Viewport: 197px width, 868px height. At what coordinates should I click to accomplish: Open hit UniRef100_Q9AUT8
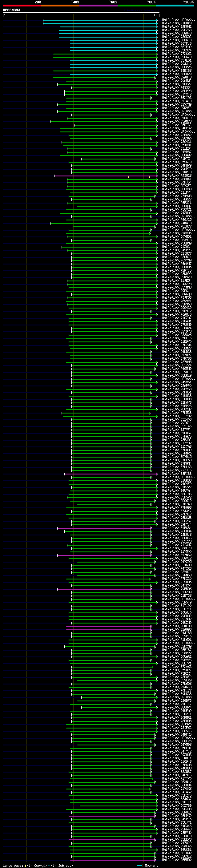click(x=177, y=78)
